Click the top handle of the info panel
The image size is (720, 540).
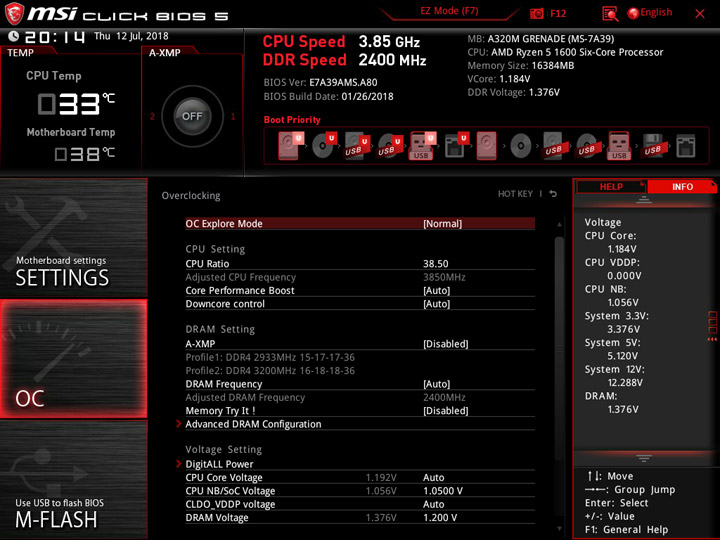pos(644,200)
